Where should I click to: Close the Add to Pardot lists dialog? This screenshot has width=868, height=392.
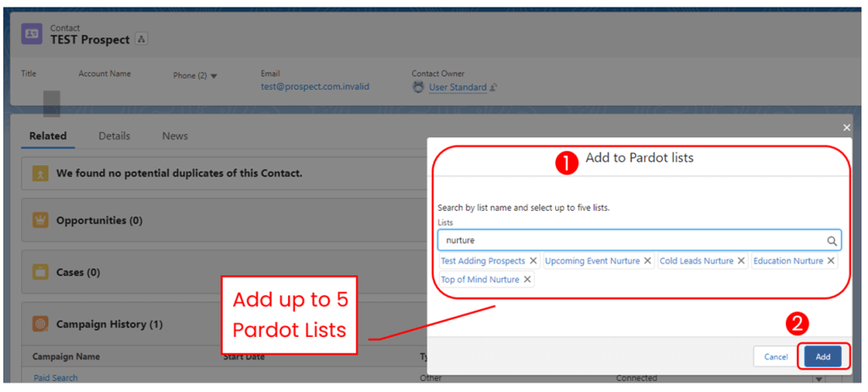tap(847, 128)
